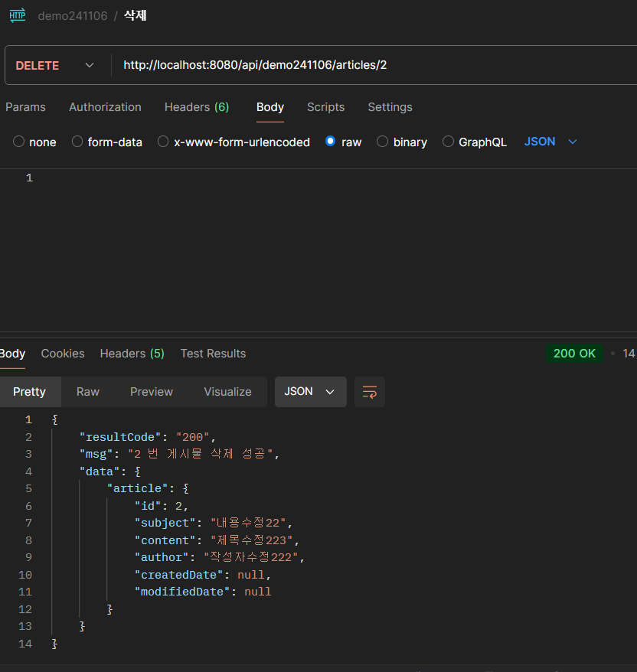Screen dimensions: 637x672
Task: Click the "subject" value 내용수정22
Action: (x=248, y=523)
